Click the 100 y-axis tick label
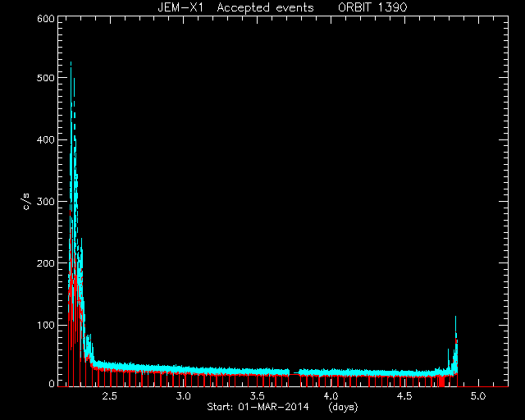The width and height of the screenshot is (525, 420). [46, 325]
